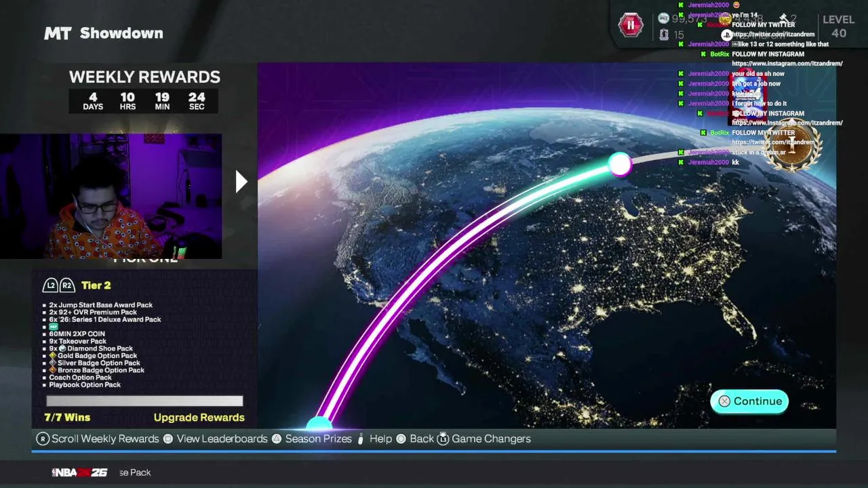Click the Bronze Badge Option Pack diamond icon
The image size is (868, 488).
(x=53, y=371)
